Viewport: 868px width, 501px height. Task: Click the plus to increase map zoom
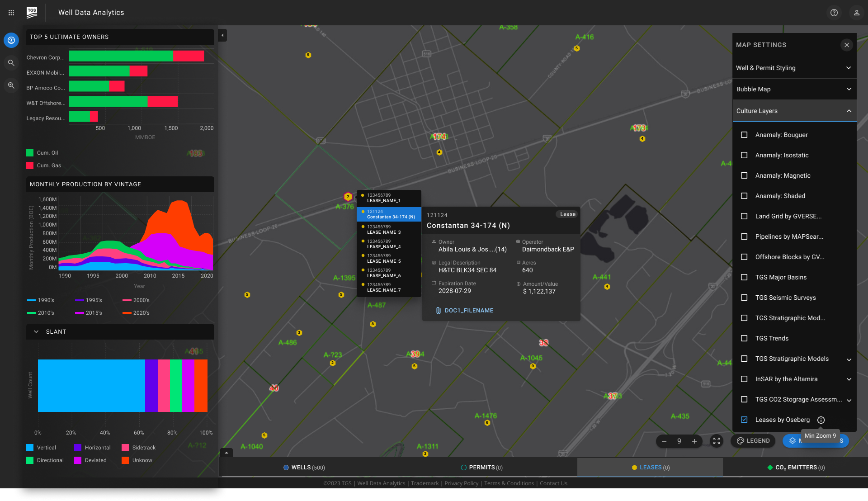click(x=695, y=441)
